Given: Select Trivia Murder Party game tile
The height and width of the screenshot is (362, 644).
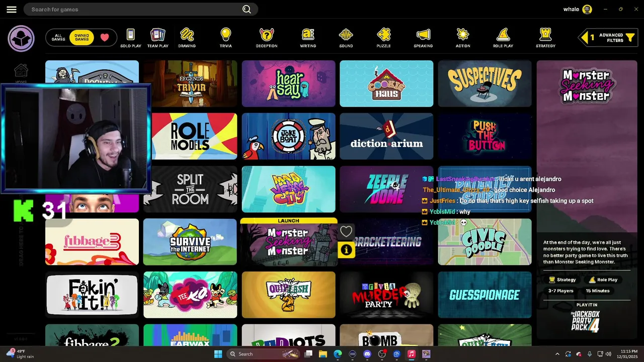Looking at the screenshot, I should 386,295.
